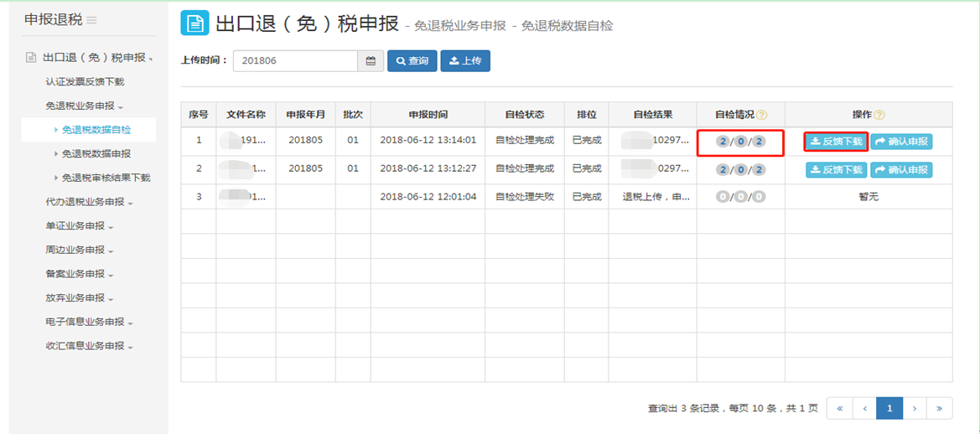Confirm declaration (确认申报) for row 2
This screenshot has width=980, height=434.
pyautogui.click(x=901, y=170)
